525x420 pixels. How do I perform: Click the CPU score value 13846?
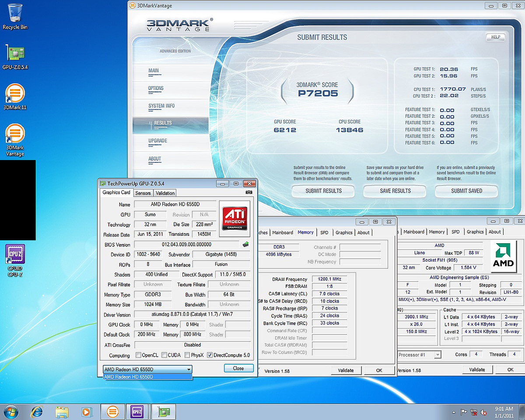tap(350, 130)
